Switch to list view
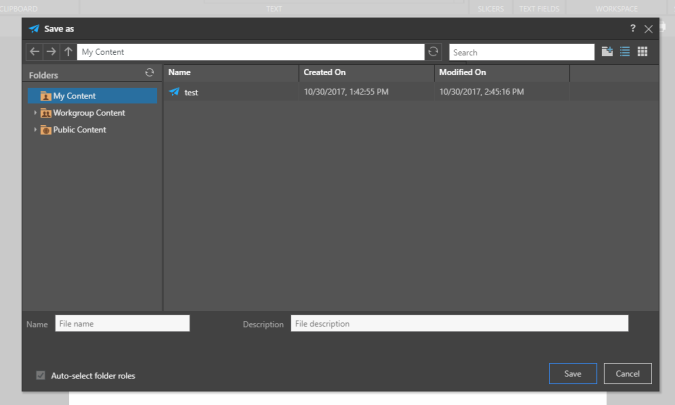This screenshot has height=405, width=675. pos(625,51)
